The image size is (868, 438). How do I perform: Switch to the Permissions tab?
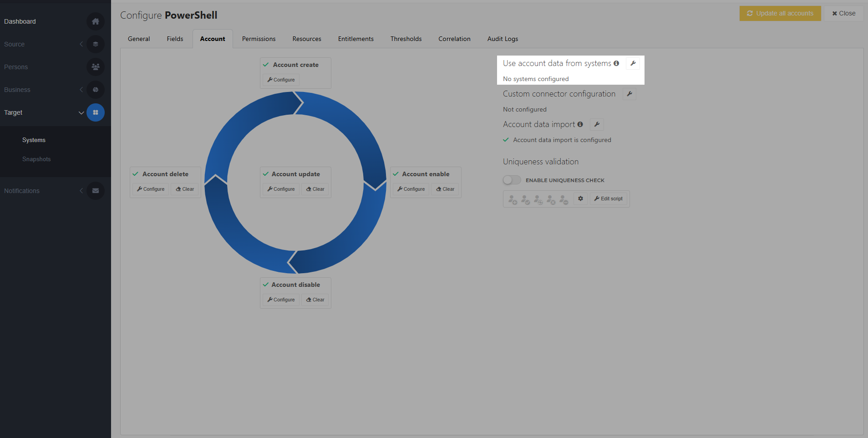click(259, 39)
